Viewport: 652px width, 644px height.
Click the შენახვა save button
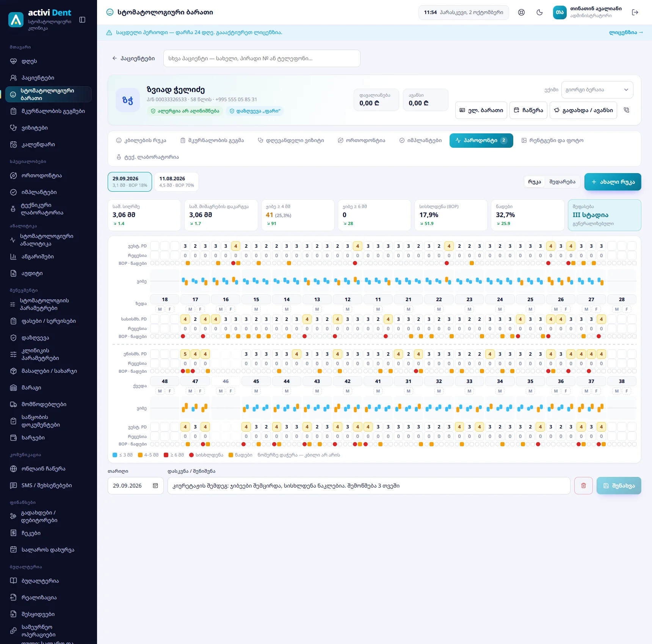tap(619, 486)
